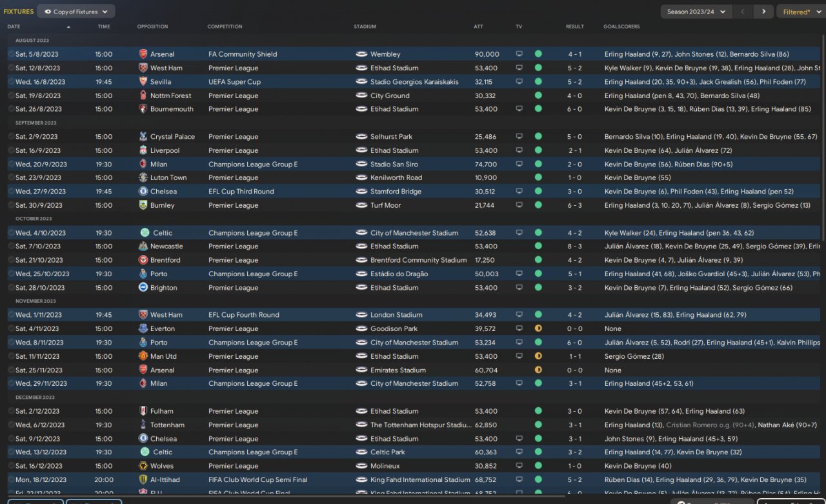Click the Brentford club crest
The height and width of the screenshot is (504, 826).
pyautogui.click(x=143, y=260)
